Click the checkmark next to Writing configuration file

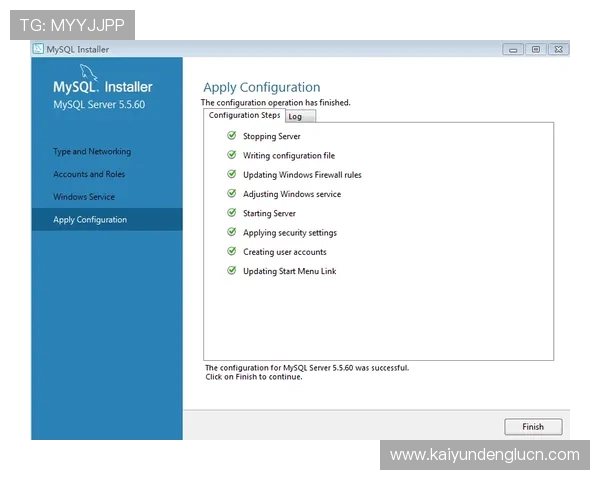coord(232,155)
